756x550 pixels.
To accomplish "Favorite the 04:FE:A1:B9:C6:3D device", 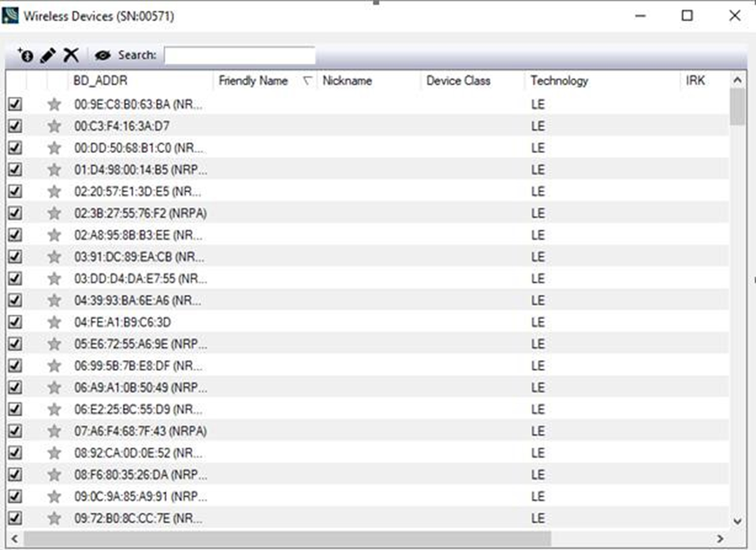I will click(x=54, y=322).
